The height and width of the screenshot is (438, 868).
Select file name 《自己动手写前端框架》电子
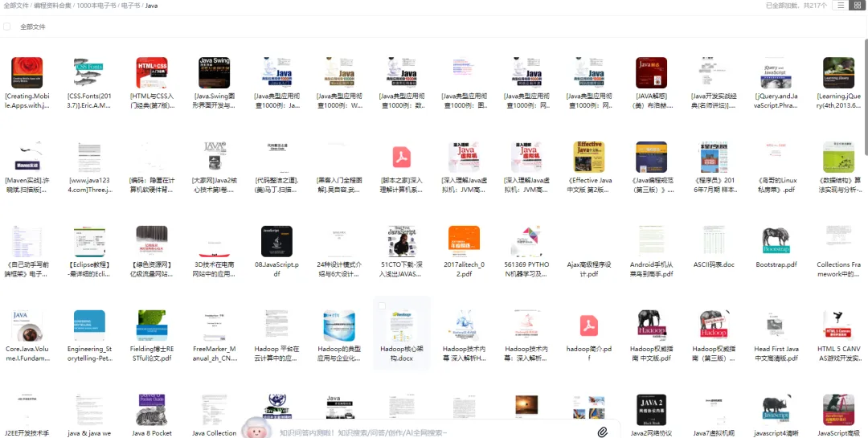[x=27, y=269]
